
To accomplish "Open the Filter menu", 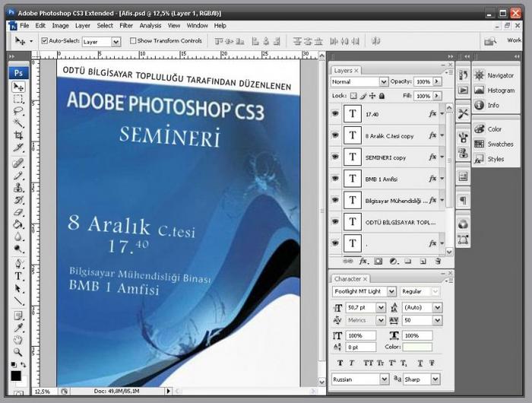I will click(x=126, y=25).
